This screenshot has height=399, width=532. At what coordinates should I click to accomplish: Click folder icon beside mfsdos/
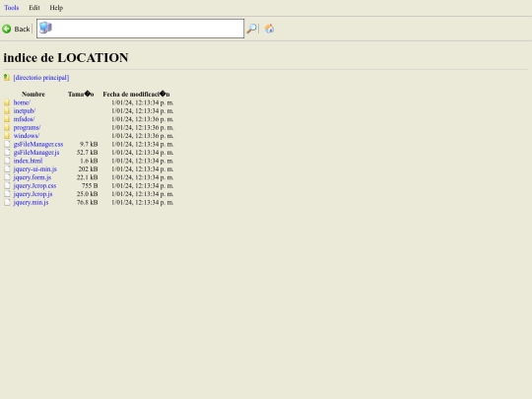click(7, 119)
